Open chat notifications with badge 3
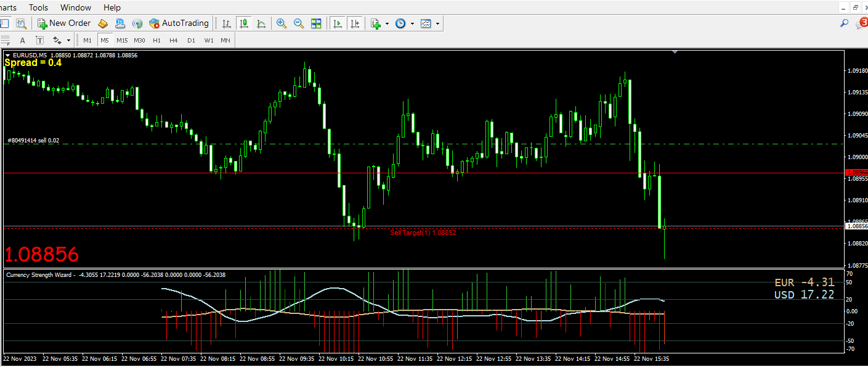 point(861,23)
